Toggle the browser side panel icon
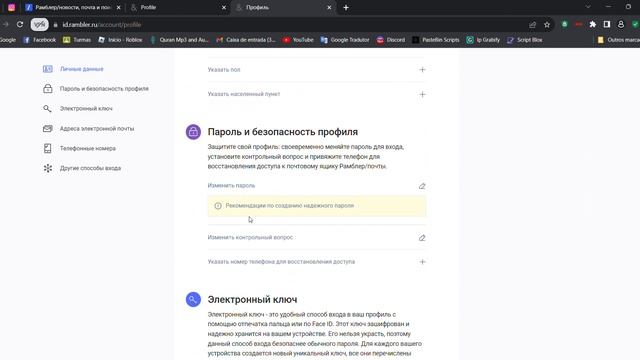The height and width of the screenshot is (360, 640). tap(607, 24)
